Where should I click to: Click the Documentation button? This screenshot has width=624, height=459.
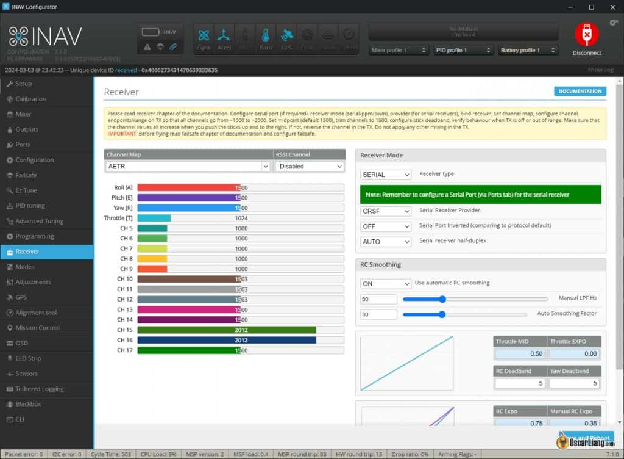(x=580, y=91)
